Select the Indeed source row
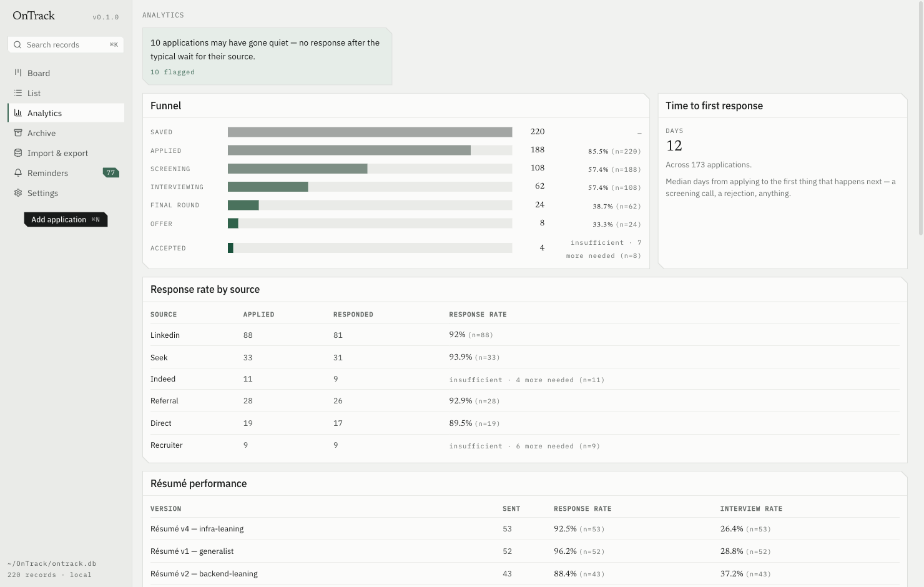Image resolution: width=924 pixels, height=587 pixels. (x=525, y=379)
